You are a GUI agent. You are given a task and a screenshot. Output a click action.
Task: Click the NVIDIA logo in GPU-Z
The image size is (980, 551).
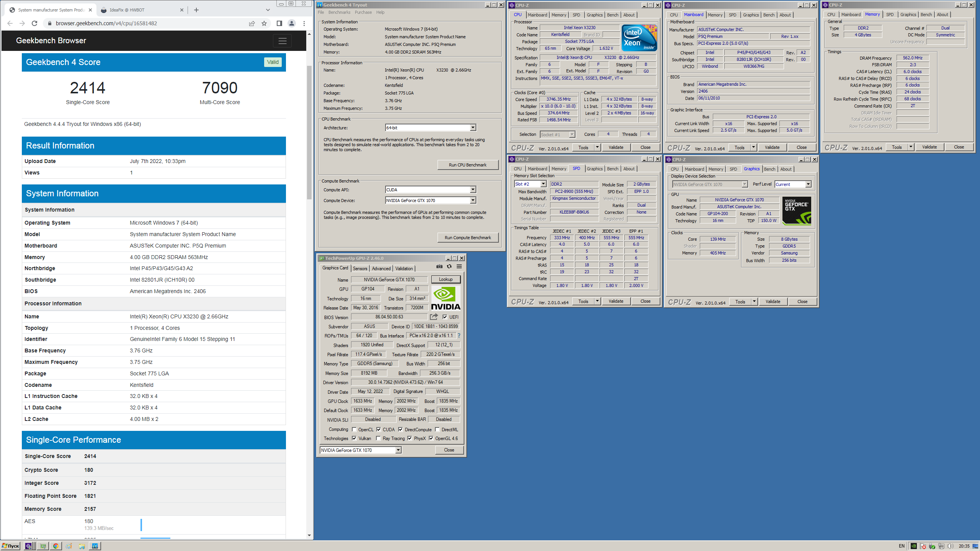[446, 298]
